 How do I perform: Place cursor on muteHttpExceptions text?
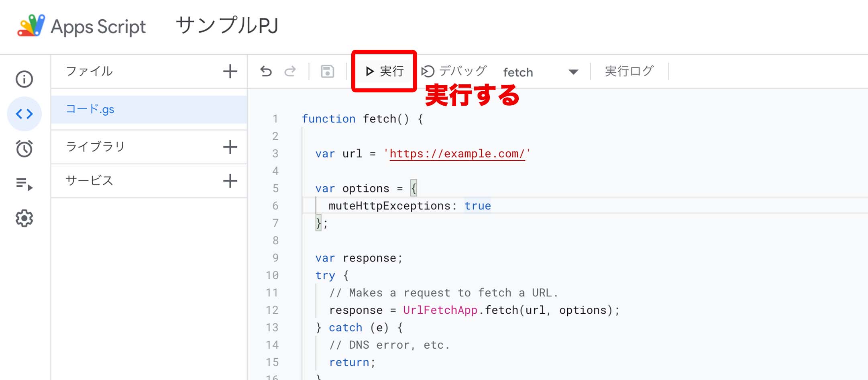[389, 206]
